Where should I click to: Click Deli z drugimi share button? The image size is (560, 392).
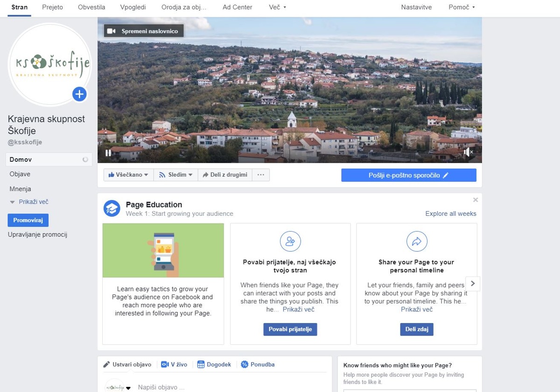click(225, 175)
